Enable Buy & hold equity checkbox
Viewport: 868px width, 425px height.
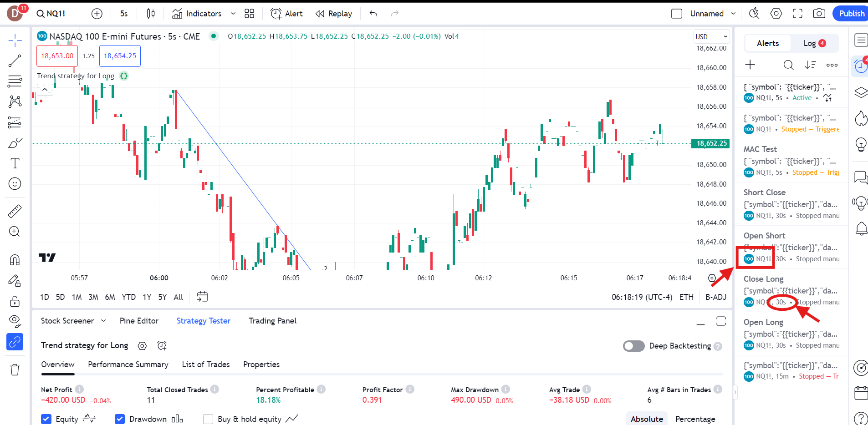click(x=208, y=419)
